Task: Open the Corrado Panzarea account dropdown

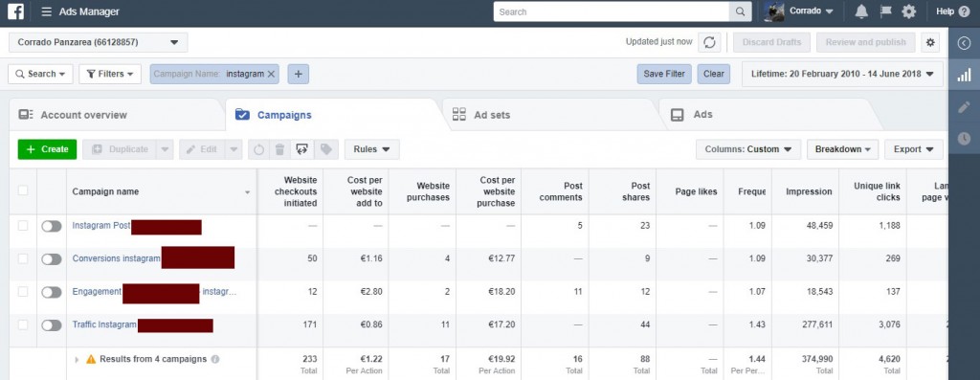Action: pos(99,42)
